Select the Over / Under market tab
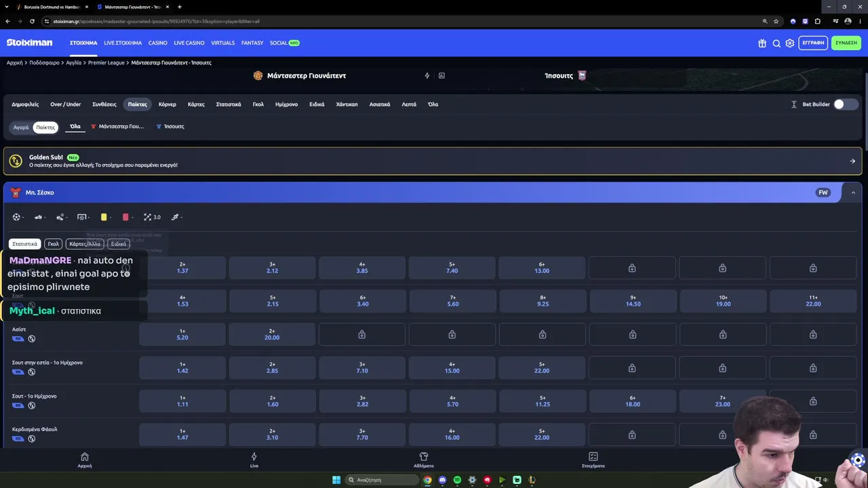This screenshot has width=868, height=488. pyautogui.click(x=66, y=104)
